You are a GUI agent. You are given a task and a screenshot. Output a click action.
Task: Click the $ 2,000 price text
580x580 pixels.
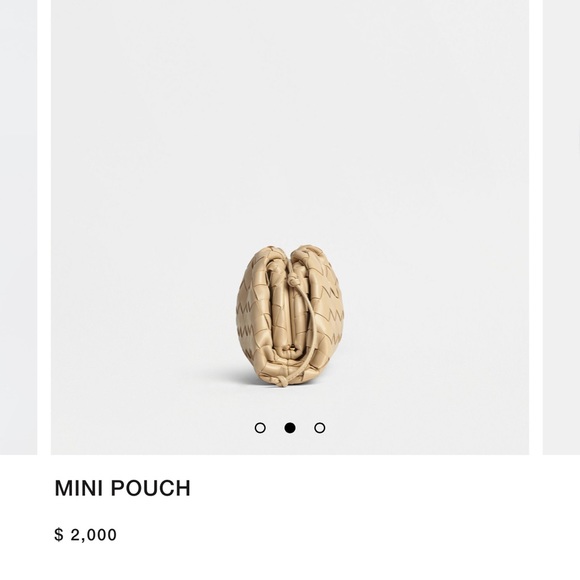(85, 535)
